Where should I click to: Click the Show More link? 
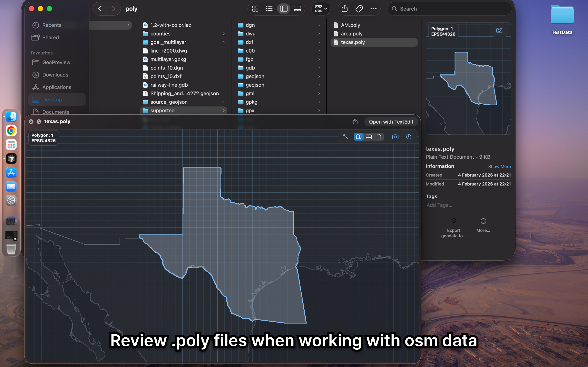click(499, 167)
